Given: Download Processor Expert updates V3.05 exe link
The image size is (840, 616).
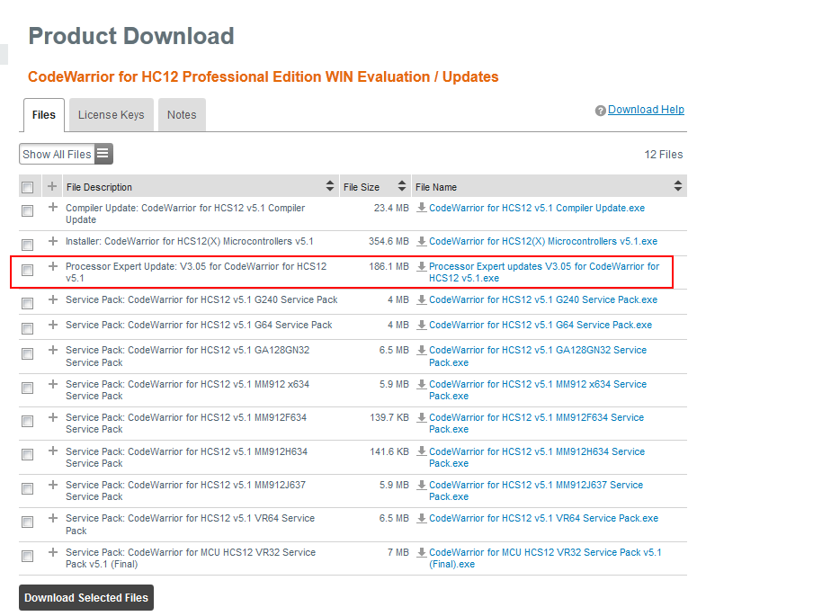Looking at the screenshot, I should pos(544,272).
